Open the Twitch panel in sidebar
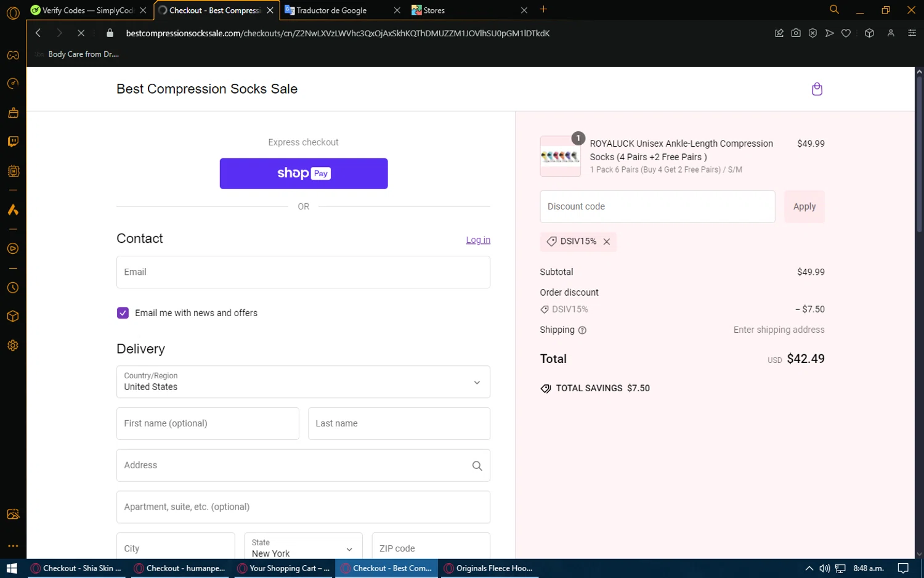Screen dimensions: 924x578 pyautogui.click(x=13, y=142)
